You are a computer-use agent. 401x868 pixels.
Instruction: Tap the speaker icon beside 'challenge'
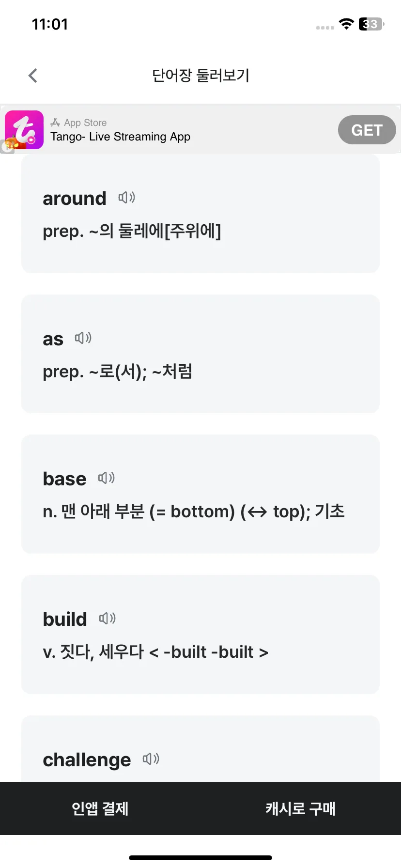tap(151, 759)
